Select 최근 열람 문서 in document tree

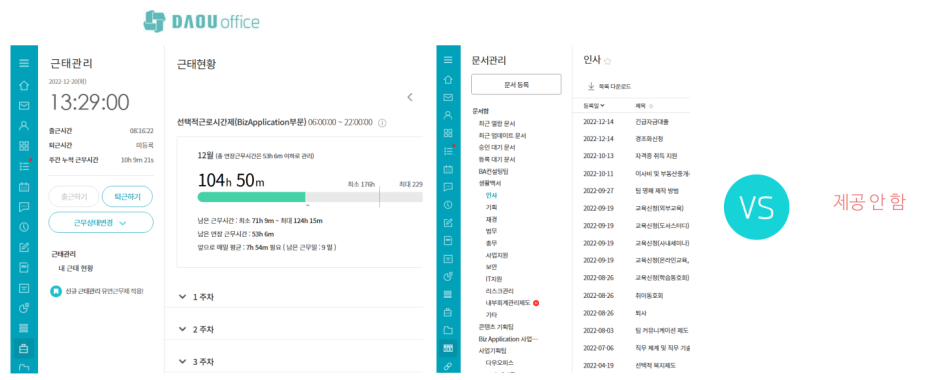497,123
